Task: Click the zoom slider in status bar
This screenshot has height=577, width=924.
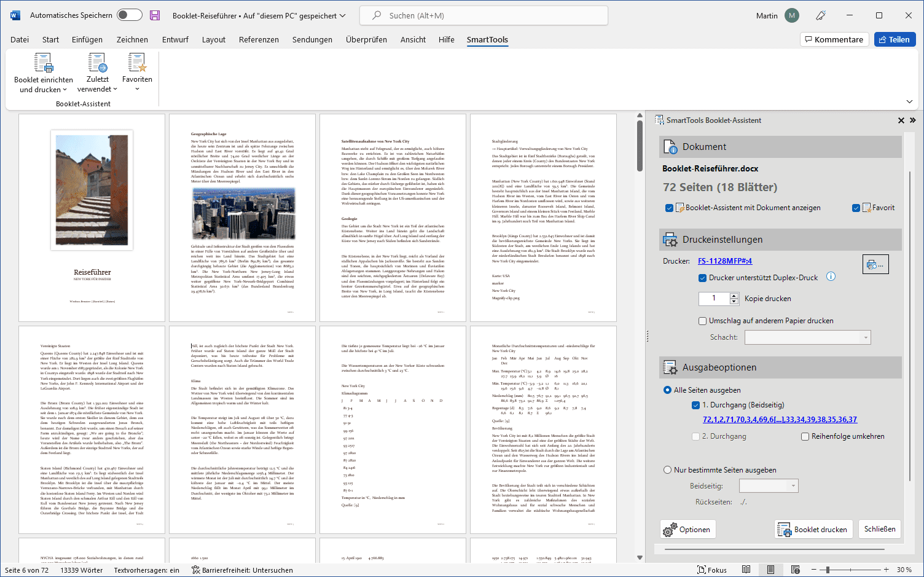Action: click(828, 570)
